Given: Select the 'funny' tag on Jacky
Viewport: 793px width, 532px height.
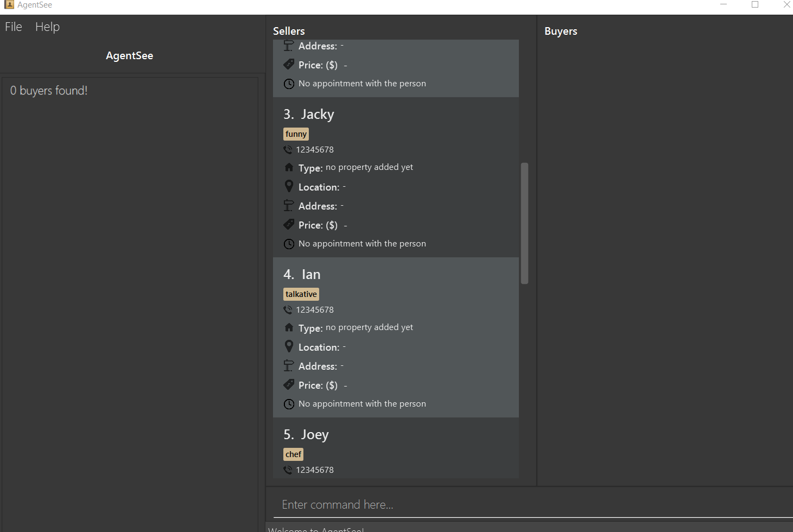Looking at the screenshot, I should tap(296, 134).
